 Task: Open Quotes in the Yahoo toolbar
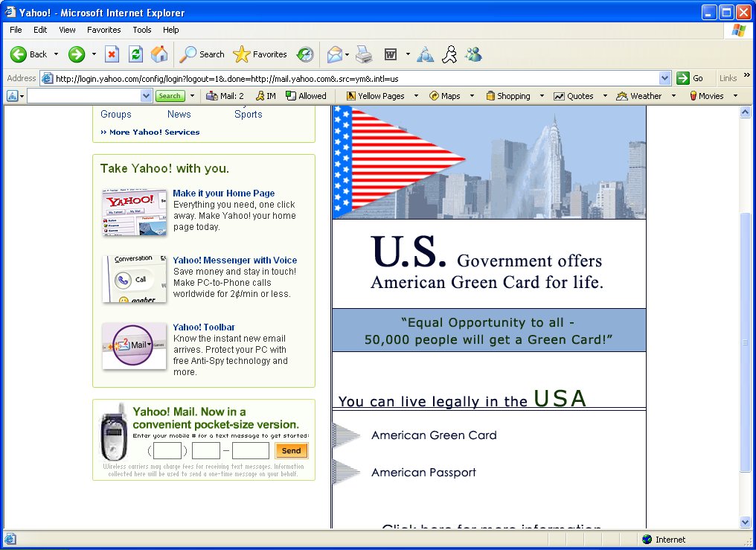coord(574,96)
